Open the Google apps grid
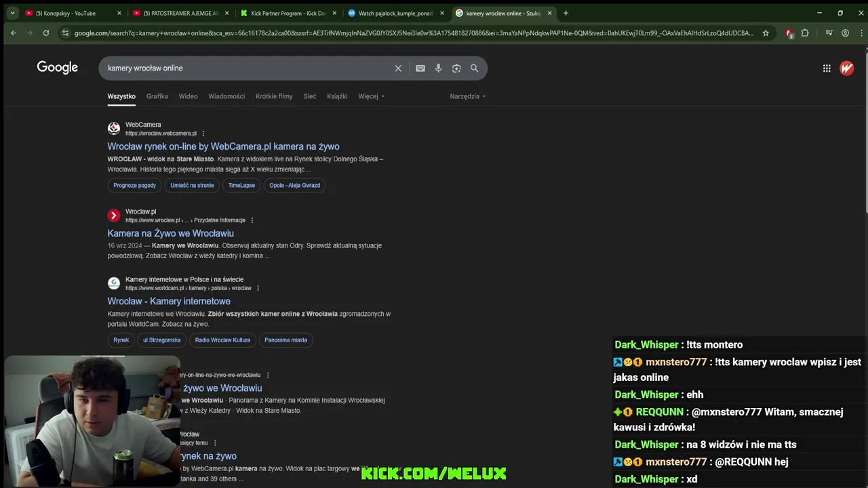The width and height of the screenshot is (868, 488). pos(827,68)
